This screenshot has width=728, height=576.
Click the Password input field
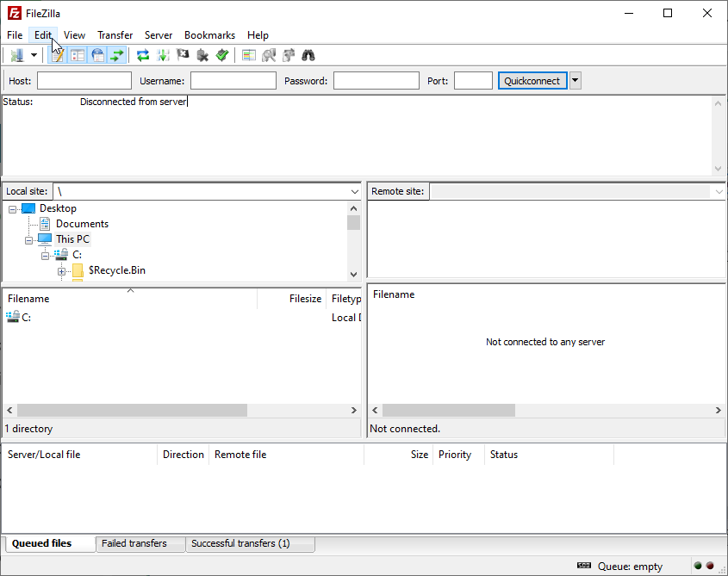(376, 81)
